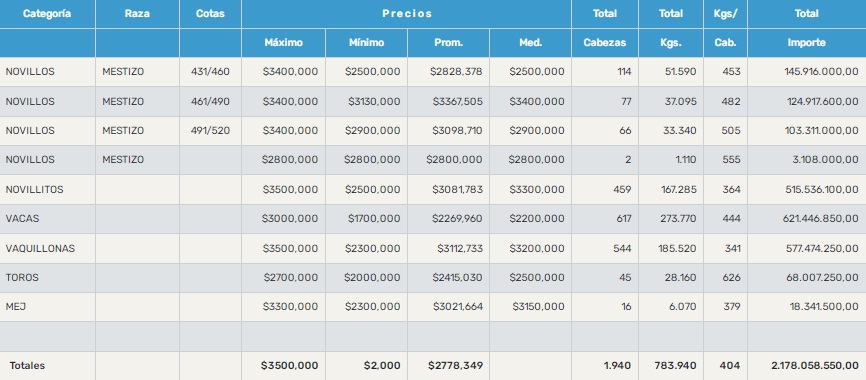
Task: Click the Mínimo price subheader
Action: click(366, 43)
